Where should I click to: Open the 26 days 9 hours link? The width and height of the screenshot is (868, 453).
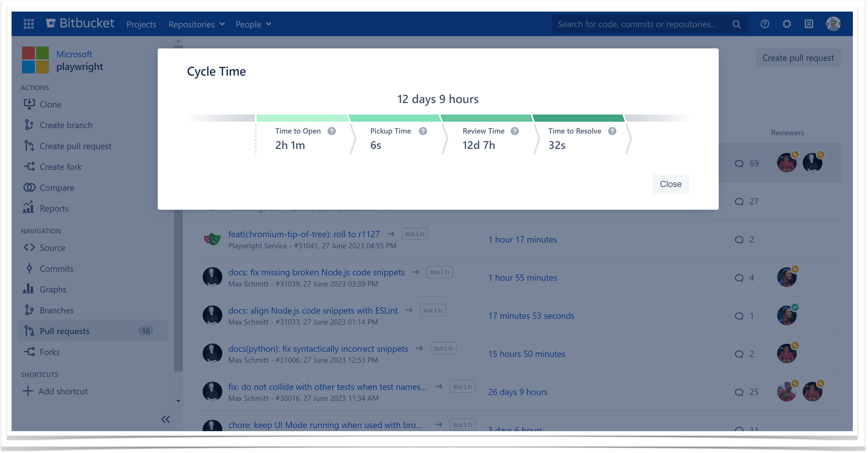click(518, 392)
